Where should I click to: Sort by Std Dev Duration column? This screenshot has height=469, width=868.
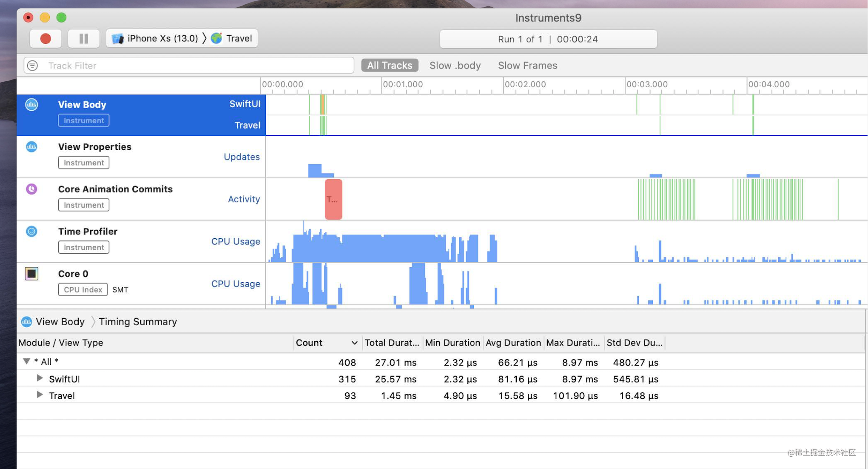pos(634,343)
